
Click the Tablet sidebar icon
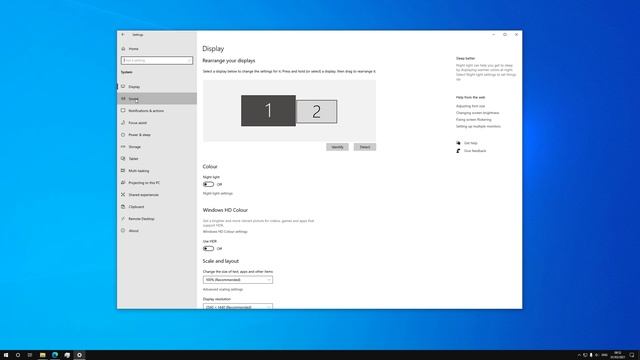pyautogui.click(x=123, y=158)
